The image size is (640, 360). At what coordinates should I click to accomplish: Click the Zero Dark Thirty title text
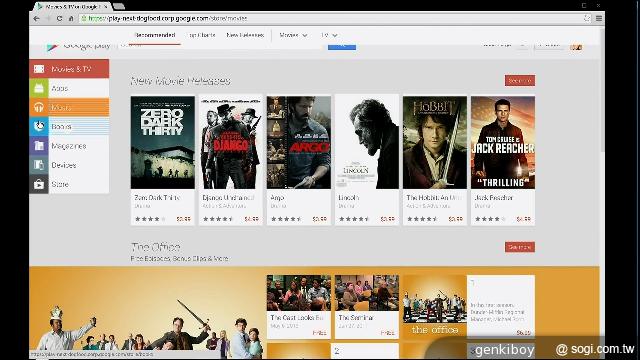(x=157, y=198)
